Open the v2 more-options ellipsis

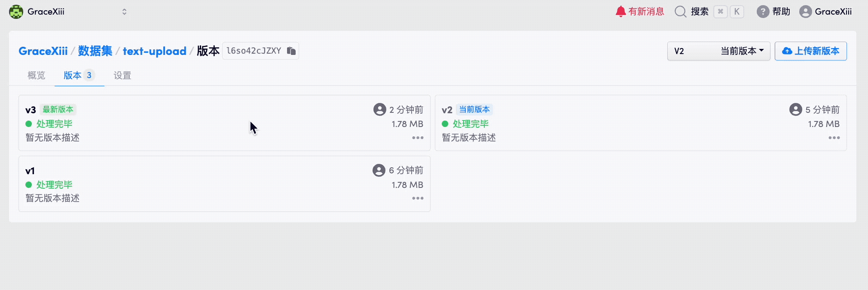(x=834, y=138)
